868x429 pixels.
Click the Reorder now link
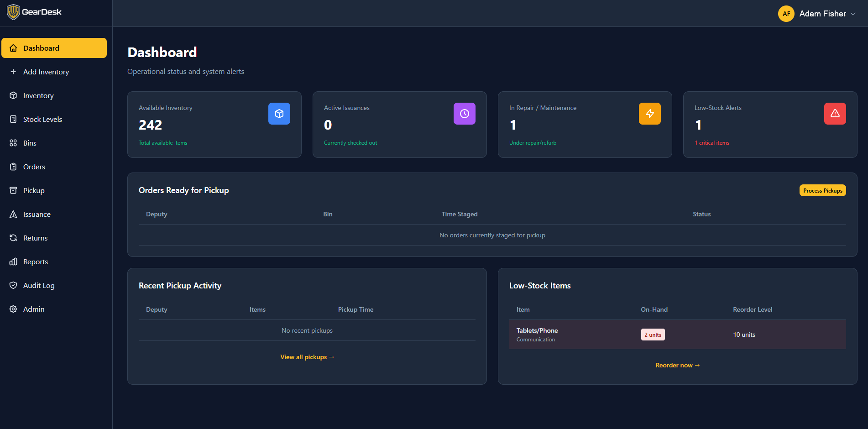click(x=677, y=365)
